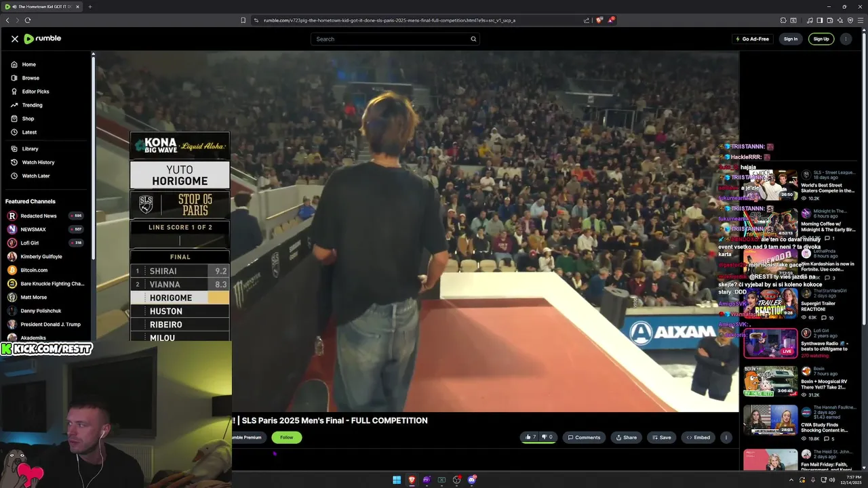Open the Rumble header three-dot menu
The width and height of the screenshot is (868, 488).
845,39
